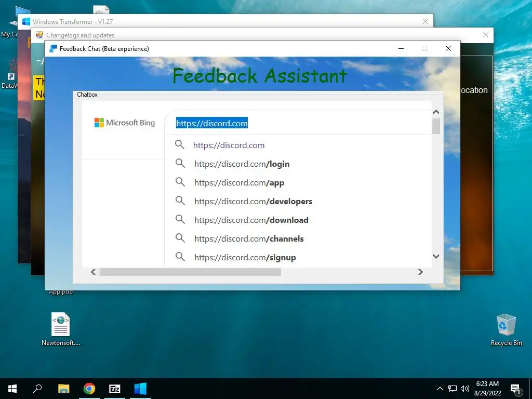Close the Windows Transformer V1.27 window
The height and width of the screenshot is (399, 532).
[425, 21]
